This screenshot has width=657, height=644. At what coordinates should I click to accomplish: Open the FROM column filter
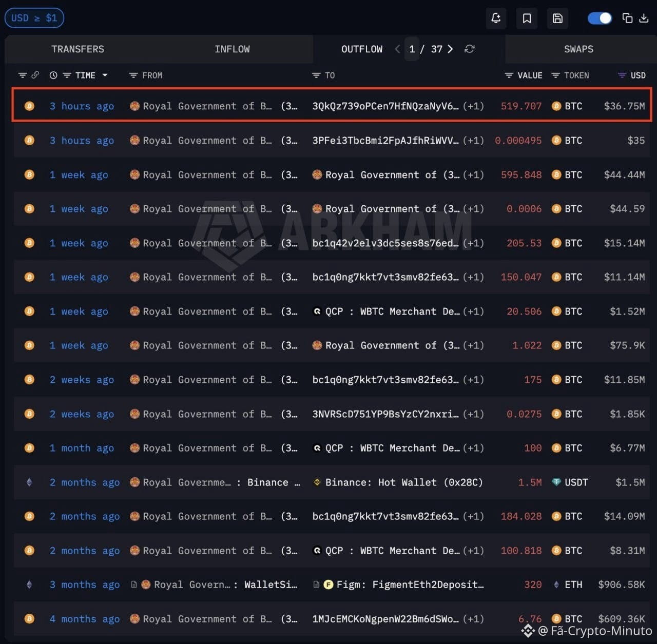(x=133, y=75)
